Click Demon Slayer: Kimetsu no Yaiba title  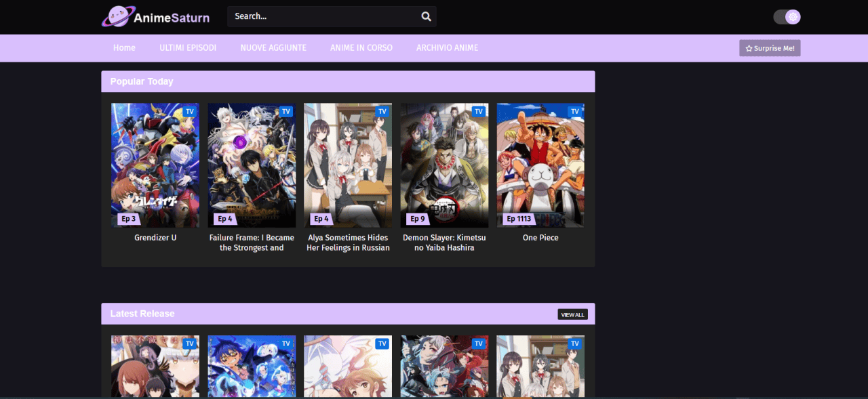(444, 243)
